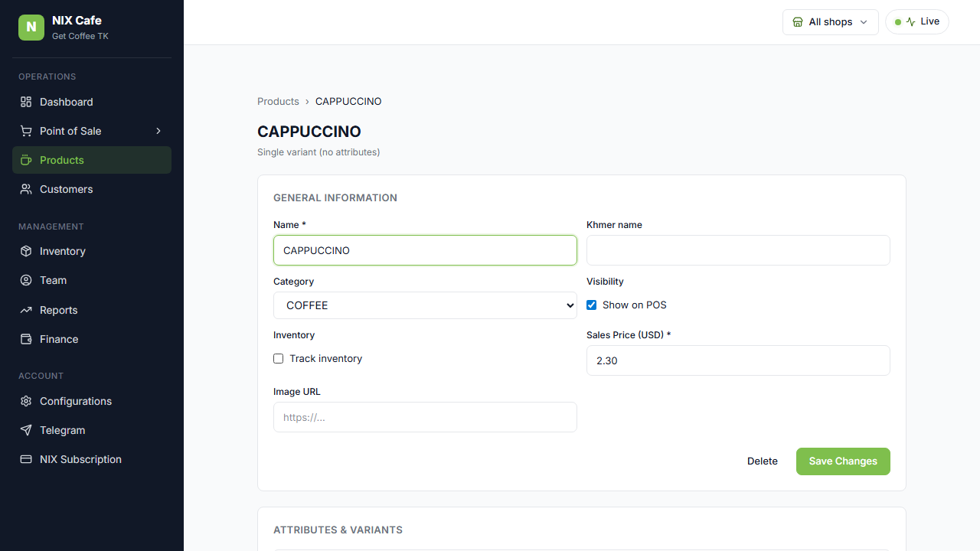Open the Finance page

(x=92, y=339)
